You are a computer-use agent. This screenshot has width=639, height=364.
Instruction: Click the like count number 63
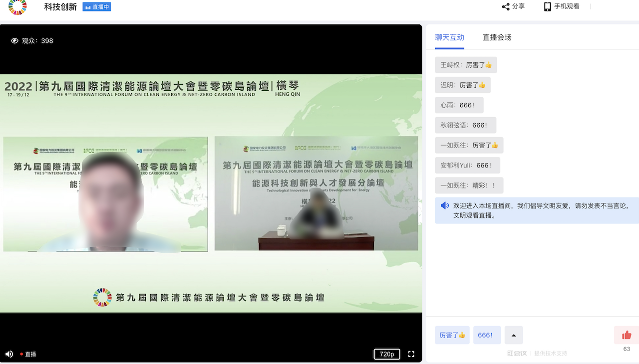(x=626, y=349)
